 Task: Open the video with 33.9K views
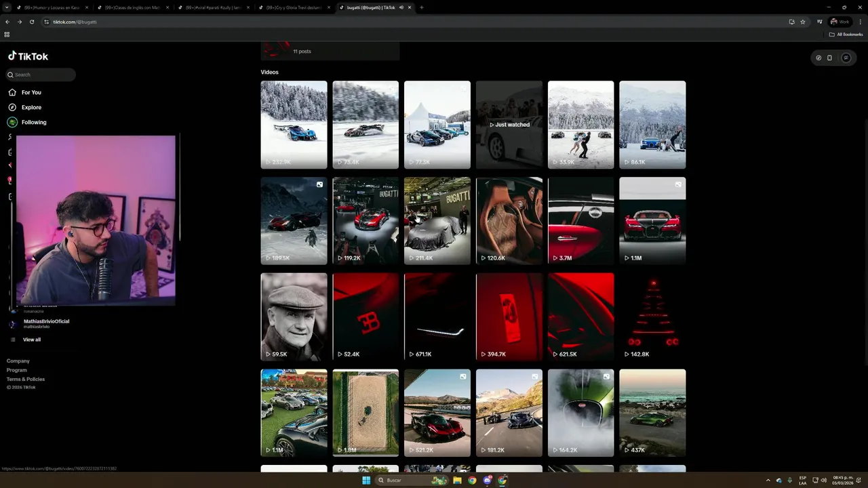(581, 125)
